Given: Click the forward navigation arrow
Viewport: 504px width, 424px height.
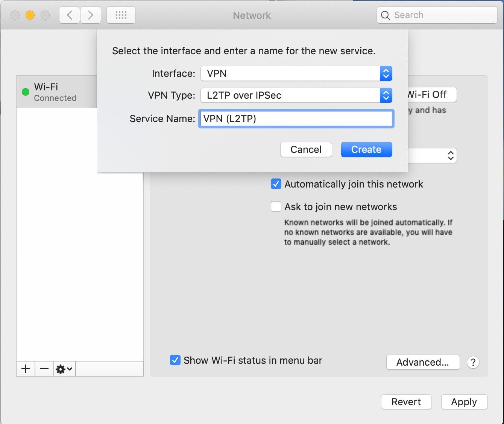Looking at the screenshot, I should (91, 15).
